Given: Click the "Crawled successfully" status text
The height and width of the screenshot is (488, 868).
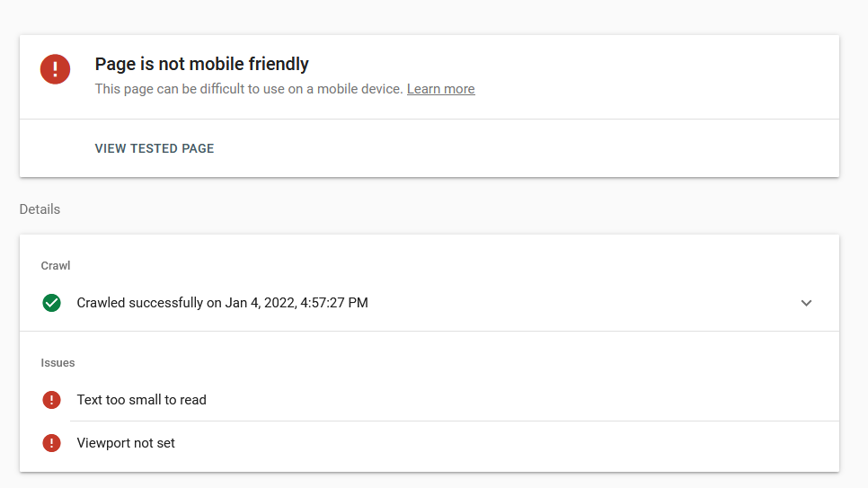Looking at the screenshot, I should pyautogui.click(x=140, y=303).
